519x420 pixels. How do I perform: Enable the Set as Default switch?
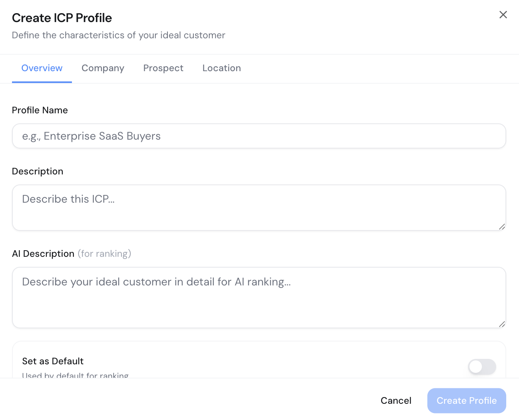coord(481,367)
